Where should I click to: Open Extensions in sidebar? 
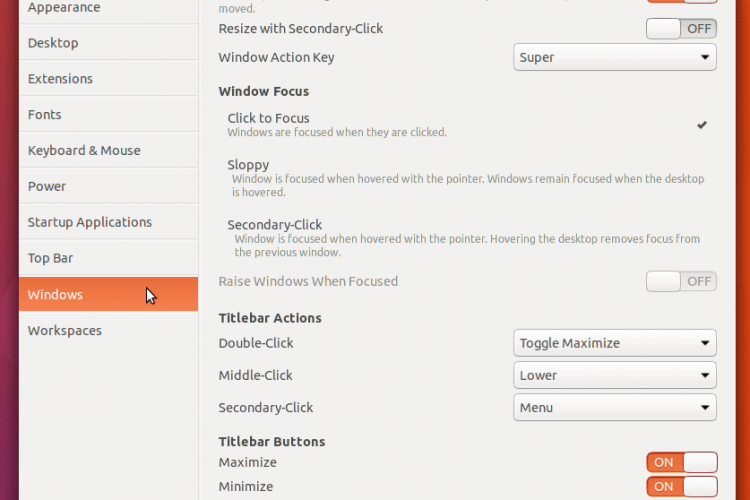109,78
